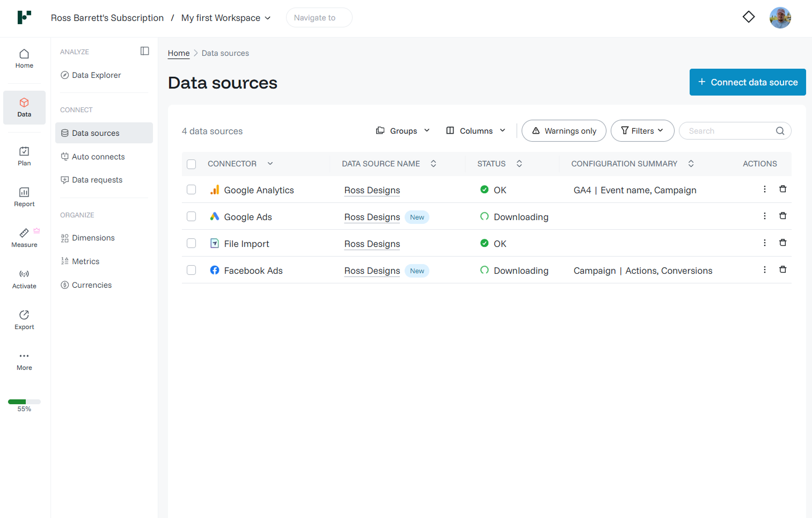812x518 pixels.
Task: Open Ross Designs link in File Import row
Action: coord(372,244)
